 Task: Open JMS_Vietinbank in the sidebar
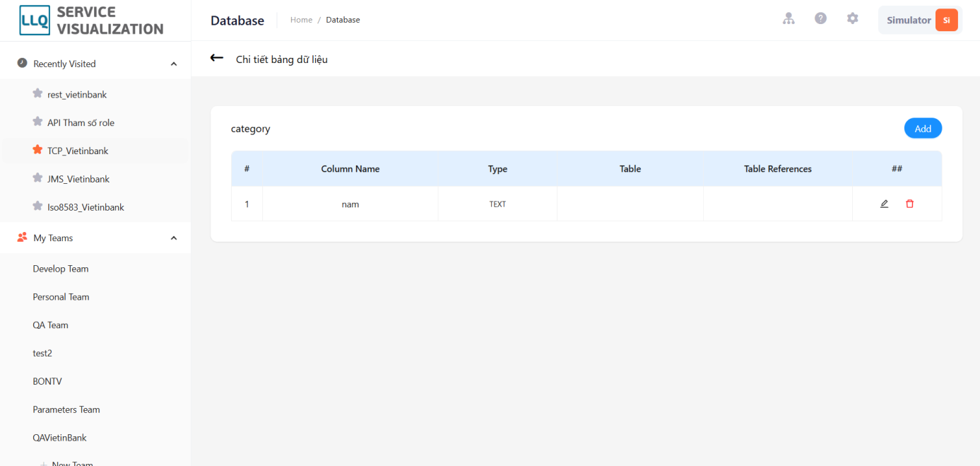pos(78,179)
